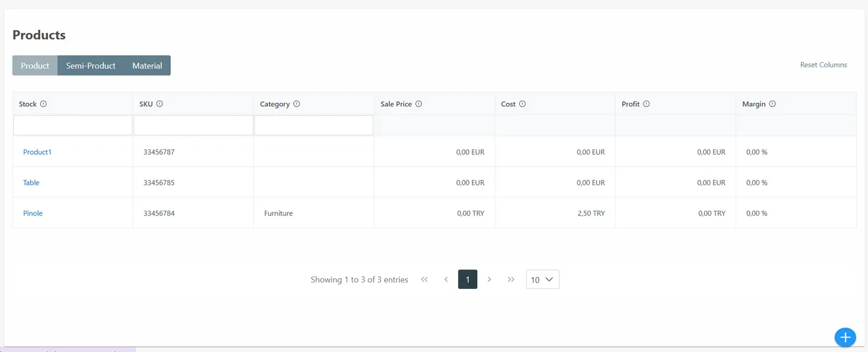Open the rows-per-page dropdown showing 10

(542, 279)
